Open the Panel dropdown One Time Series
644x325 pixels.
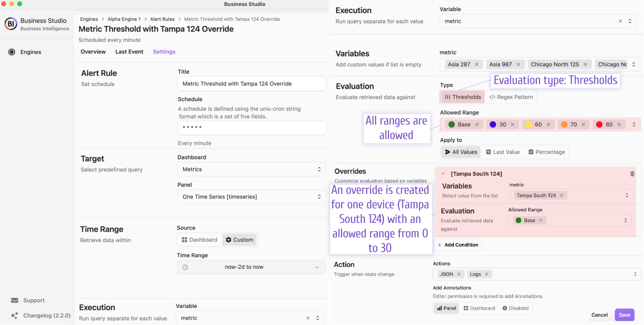(x=252, y=197)
